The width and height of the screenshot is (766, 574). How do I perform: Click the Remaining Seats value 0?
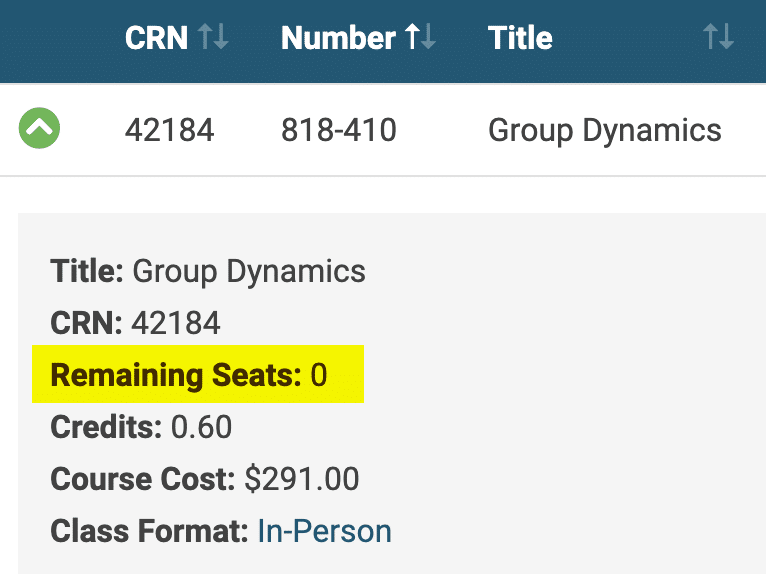[319, 375]
